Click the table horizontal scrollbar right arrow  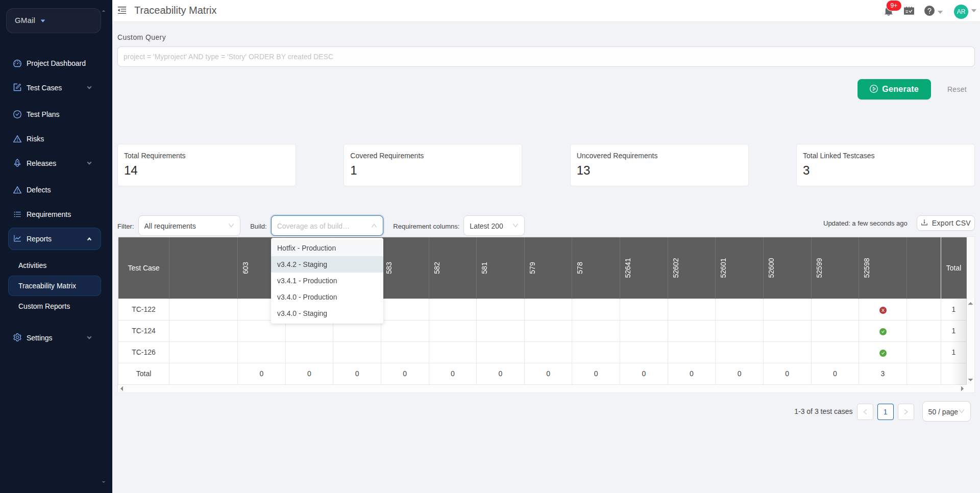tap(962, 389)
